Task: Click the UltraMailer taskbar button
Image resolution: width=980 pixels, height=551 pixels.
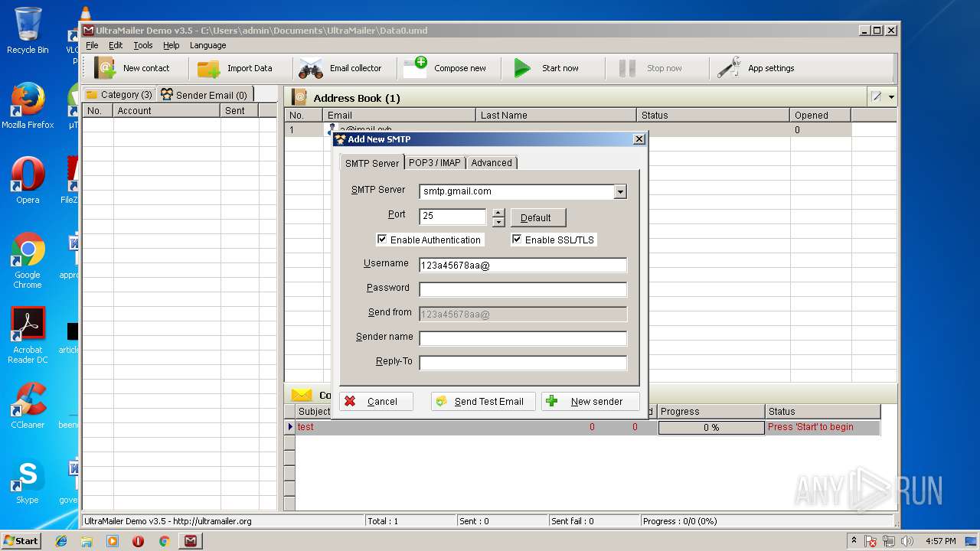Action: pyautogui.click(x=190, y=541)
